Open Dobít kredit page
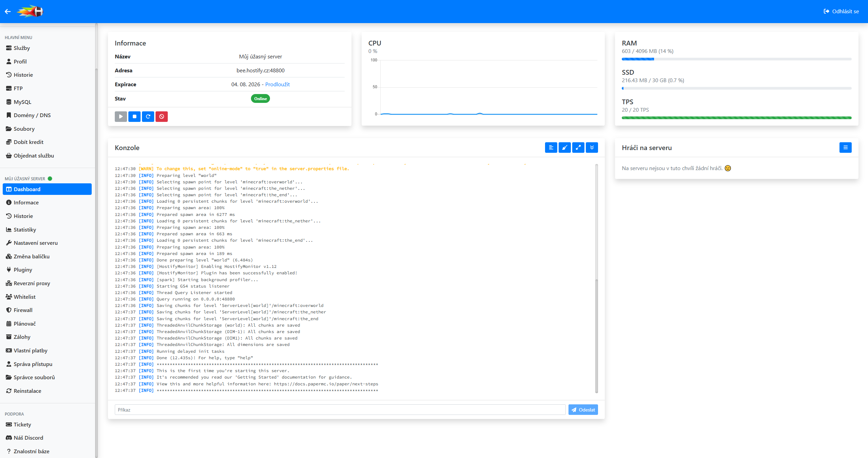The height and width of the screenshot is (458, 868). pyautogui.click(x=47, y=142)
